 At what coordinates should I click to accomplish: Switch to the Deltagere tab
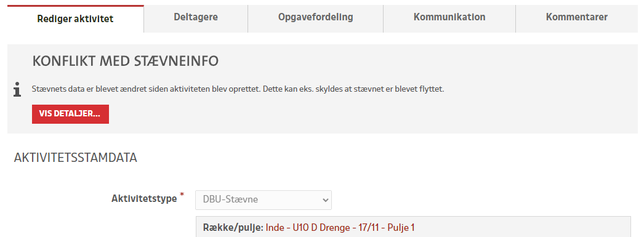tap(196, 17)
